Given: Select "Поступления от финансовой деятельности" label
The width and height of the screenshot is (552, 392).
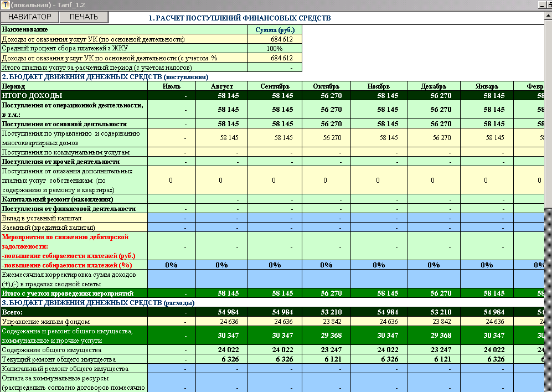Looking at the screenshot, I should 69,209.
